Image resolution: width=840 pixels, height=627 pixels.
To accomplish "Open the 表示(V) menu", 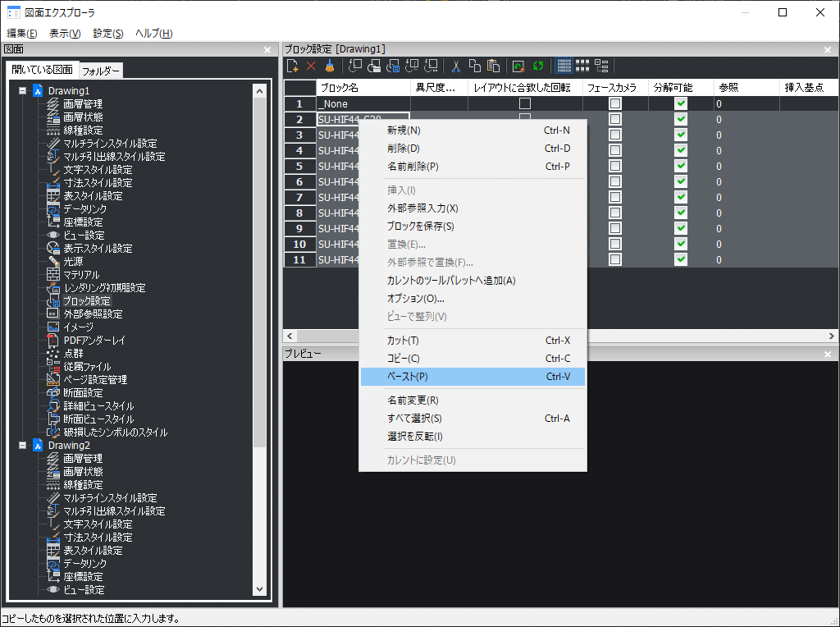I will [x=65, y=33].
